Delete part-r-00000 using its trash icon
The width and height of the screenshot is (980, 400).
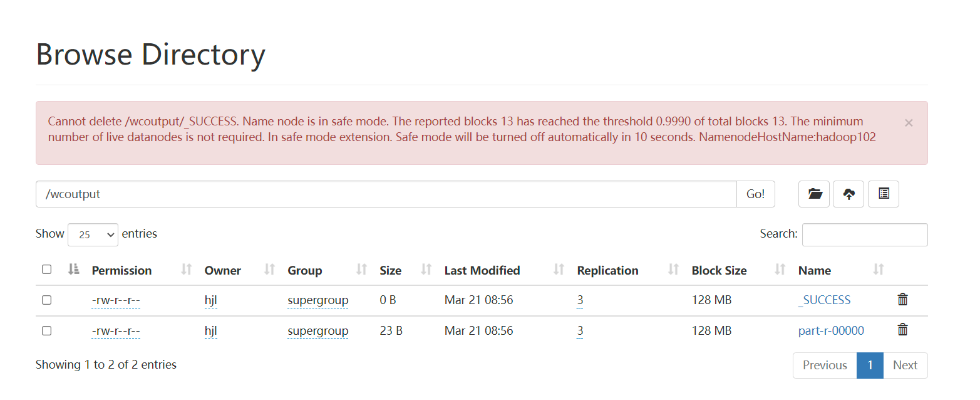pyautogui.click(x=902, y=329)
